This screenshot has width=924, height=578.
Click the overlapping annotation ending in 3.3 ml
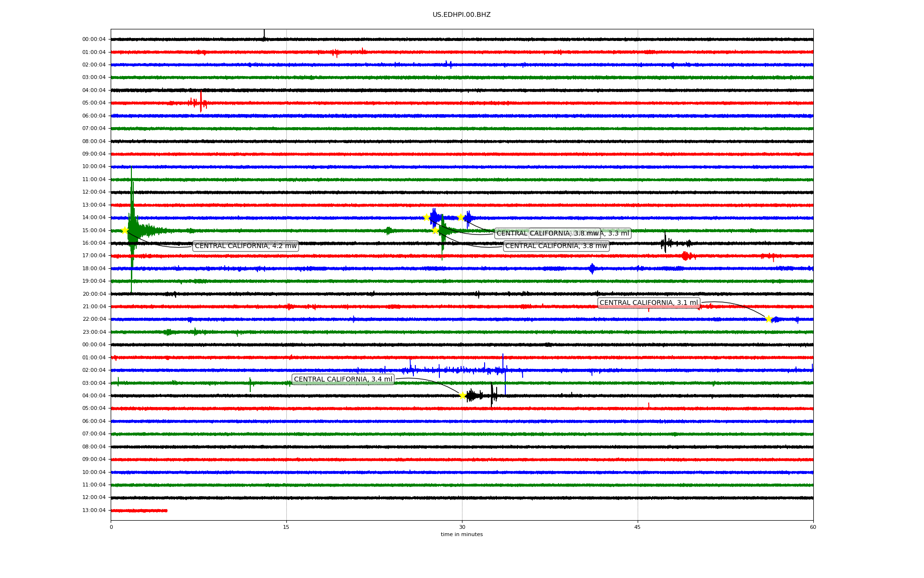[x=616, y=234]
